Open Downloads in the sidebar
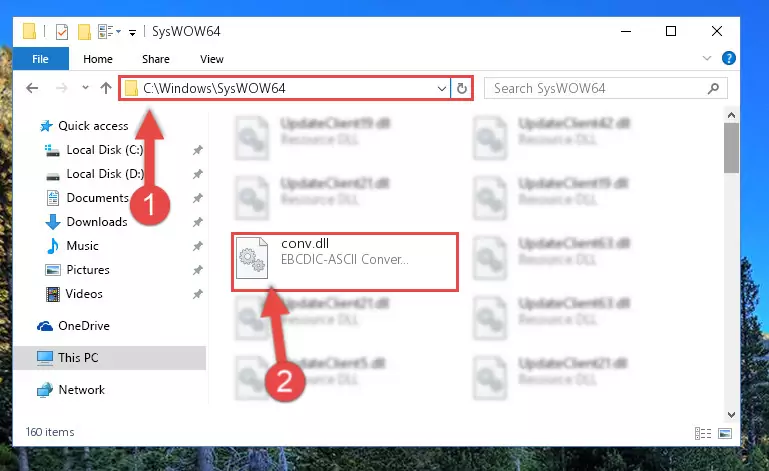This screenshot has height=471, width=769. pos(97,222)
